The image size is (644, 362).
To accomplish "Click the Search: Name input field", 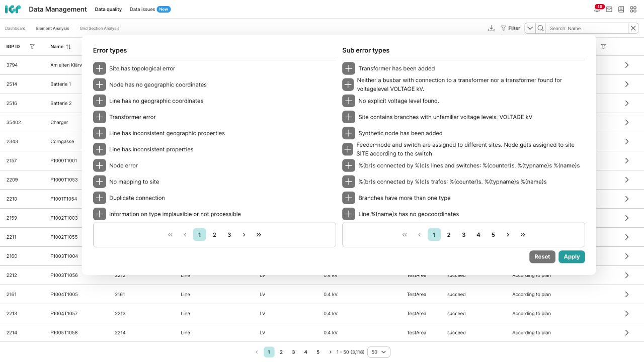I will point(586,29).
